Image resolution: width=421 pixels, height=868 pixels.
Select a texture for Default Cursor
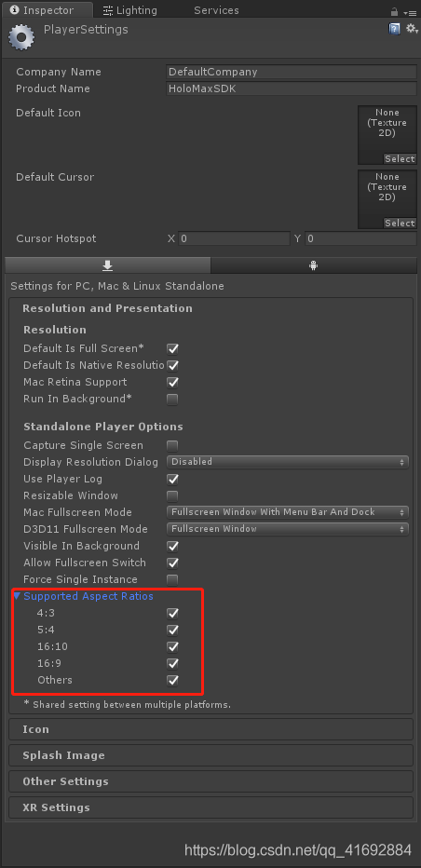400,224
